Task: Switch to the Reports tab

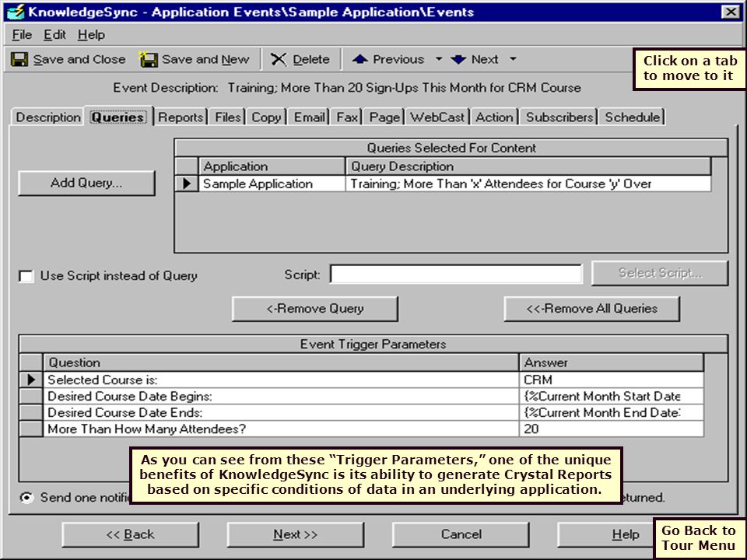Action: tap(181, 117)
